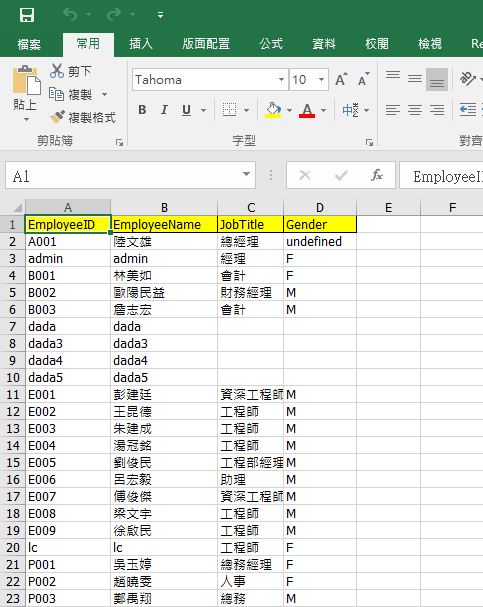The width and height of the screenshot is (483, 607).
Task: Decrease font size with small A icon
Action: pyautogui.click(x=363, y=79)
